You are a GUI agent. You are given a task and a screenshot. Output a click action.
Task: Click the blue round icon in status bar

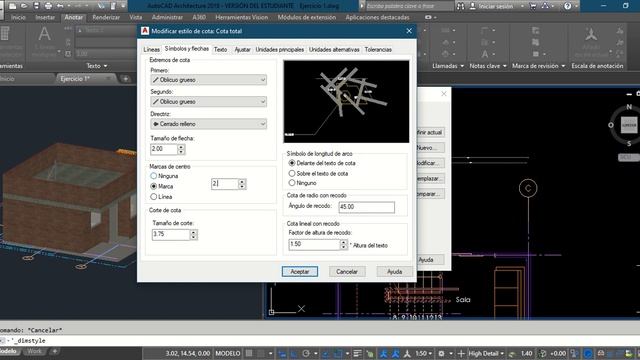[x=588, y=353]
